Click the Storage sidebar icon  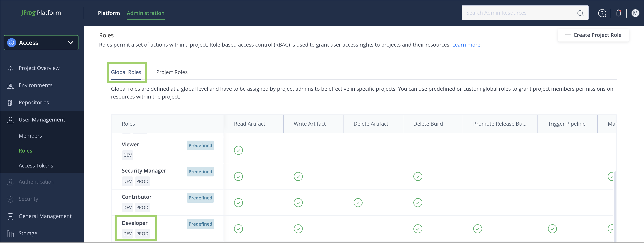[10, 233]
